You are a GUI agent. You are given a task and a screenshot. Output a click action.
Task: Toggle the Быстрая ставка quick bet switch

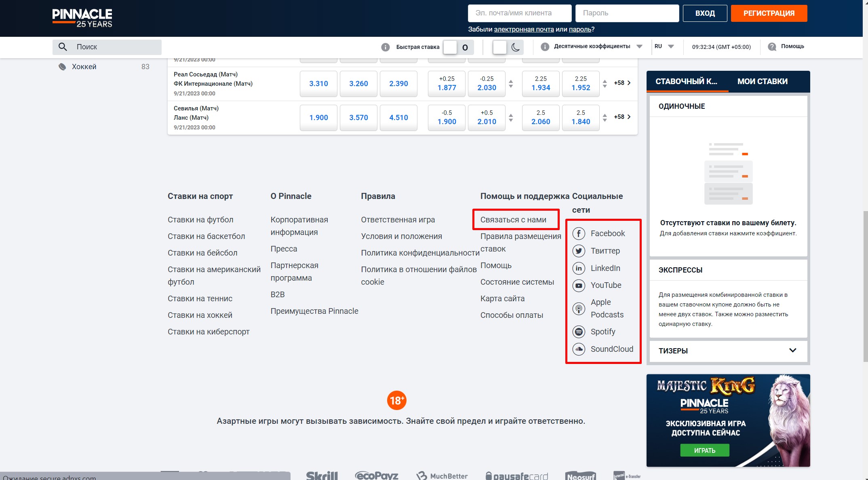click(457, 47)
